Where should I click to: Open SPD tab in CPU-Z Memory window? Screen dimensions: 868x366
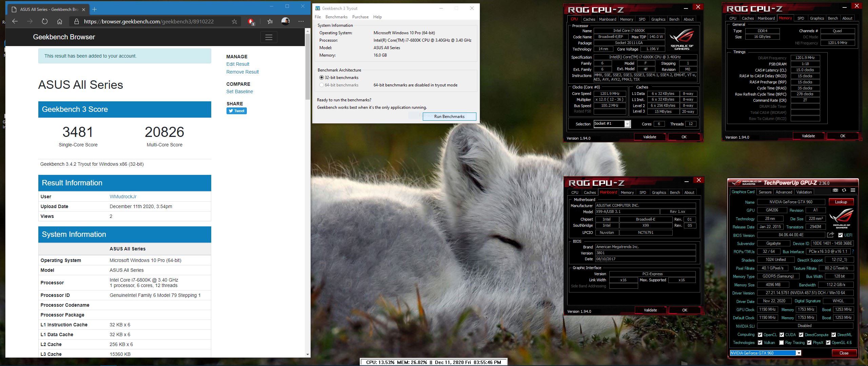tap(801, 18)
